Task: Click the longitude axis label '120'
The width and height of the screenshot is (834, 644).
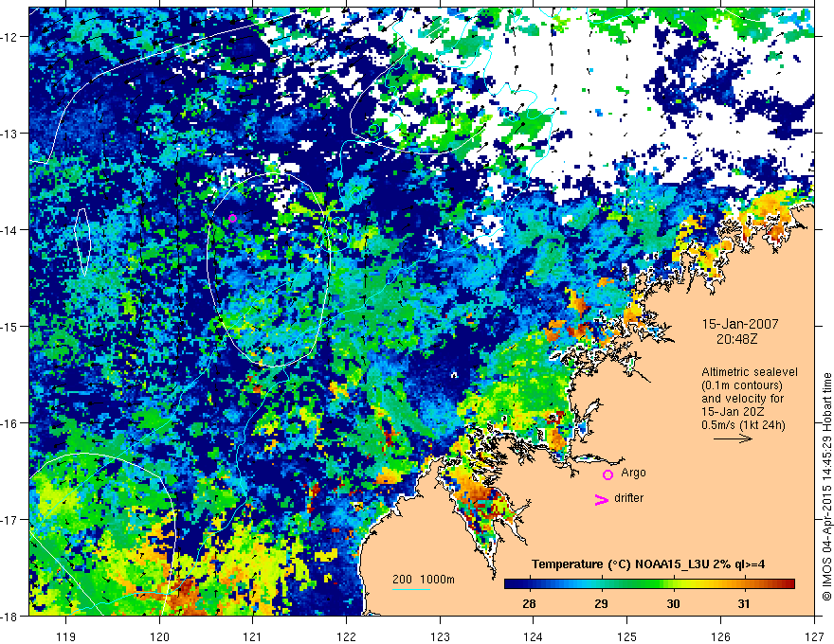Action: click(x=159, y=637)
